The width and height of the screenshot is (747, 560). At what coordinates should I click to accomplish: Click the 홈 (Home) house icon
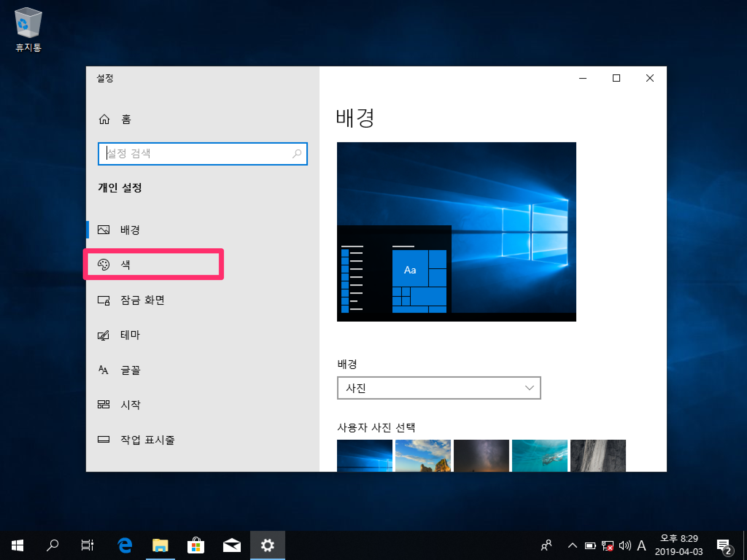point(104,119)
